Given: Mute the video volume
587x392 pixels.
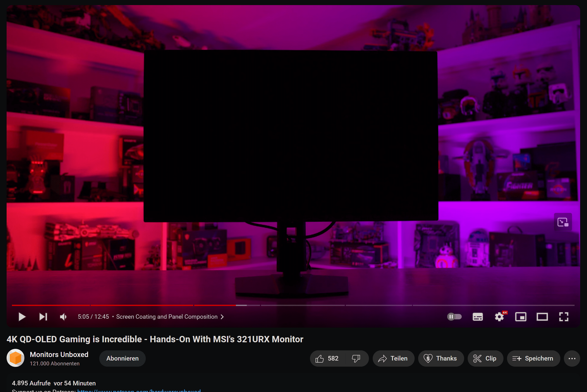Looking at the screenshot, I should (x=63, y=317).
